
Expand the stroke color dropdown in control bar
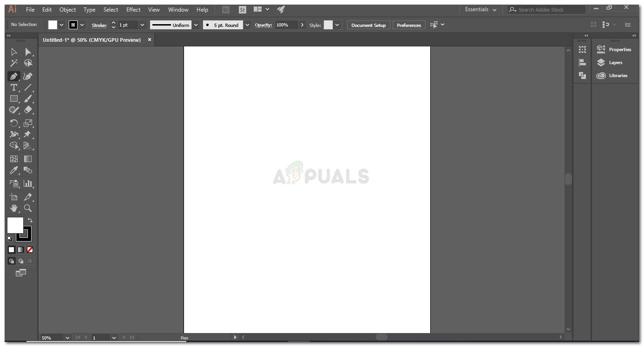click(x=82, y=25)
